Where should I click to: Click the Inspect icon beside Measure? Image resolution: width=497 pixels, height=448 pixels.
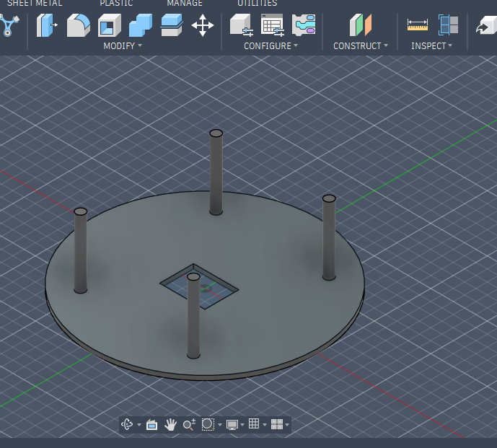click(x=449, y=25)
